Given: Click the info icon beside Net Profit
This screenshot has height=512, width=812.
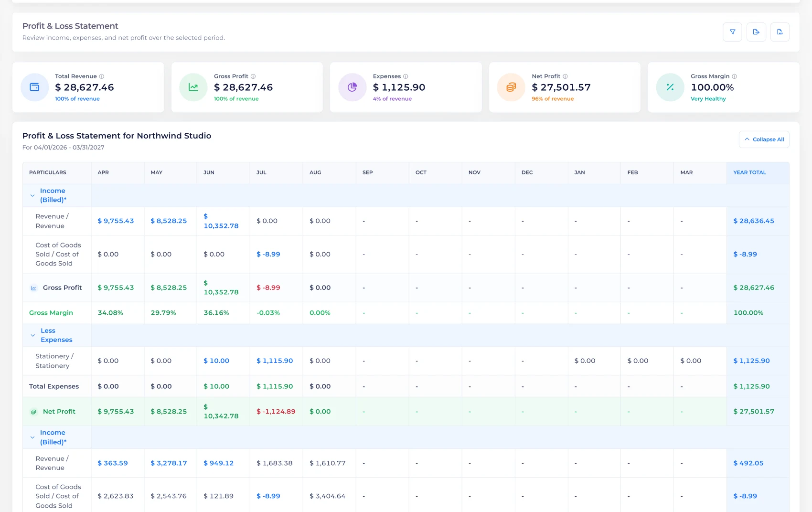Looking at the screenshot, I should pyautogui.click(x=565, y=76).
